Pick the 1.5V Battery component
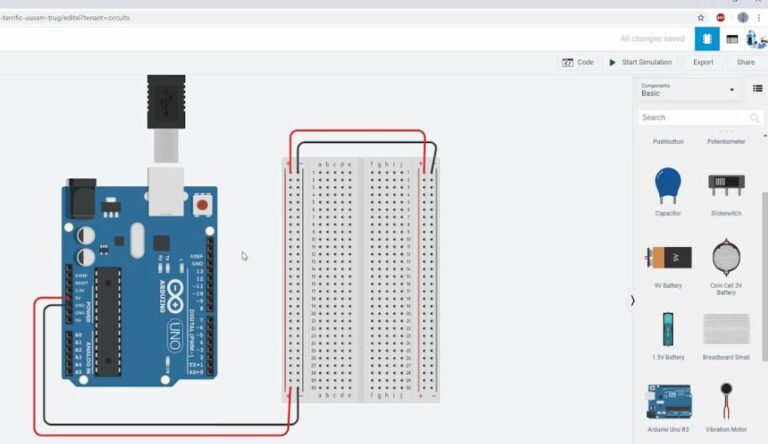Screen dimensions: 768x444 pos(668,330)
